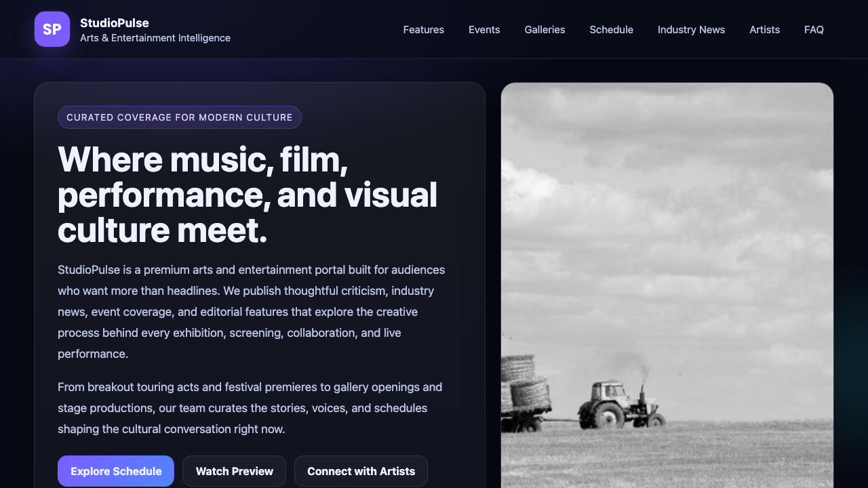Open the Schedule nav link
Image resolution: width=868 pixels, height=488 pixels.
coord(611,30)
